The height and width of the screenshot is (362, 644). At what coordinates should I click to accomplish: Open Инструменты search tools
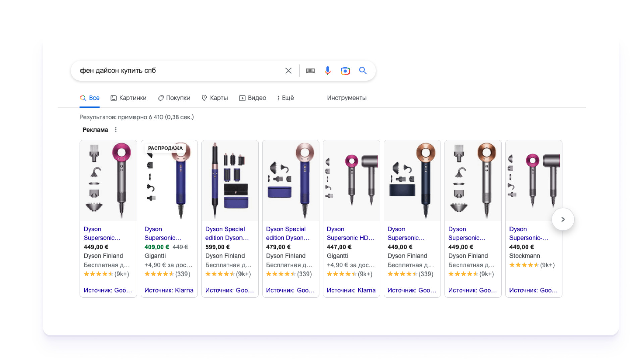tap(346, 98)
